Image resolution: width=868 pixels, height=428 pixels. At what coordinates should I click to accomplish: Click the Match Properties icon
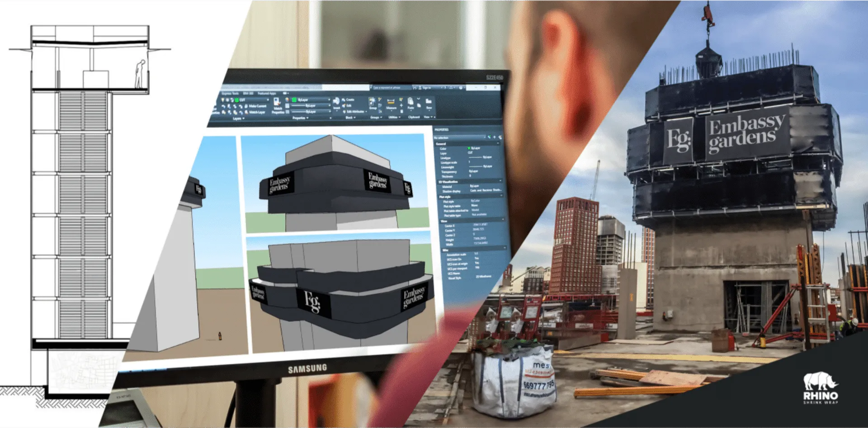pyautogui.click(x=278, y=102)
